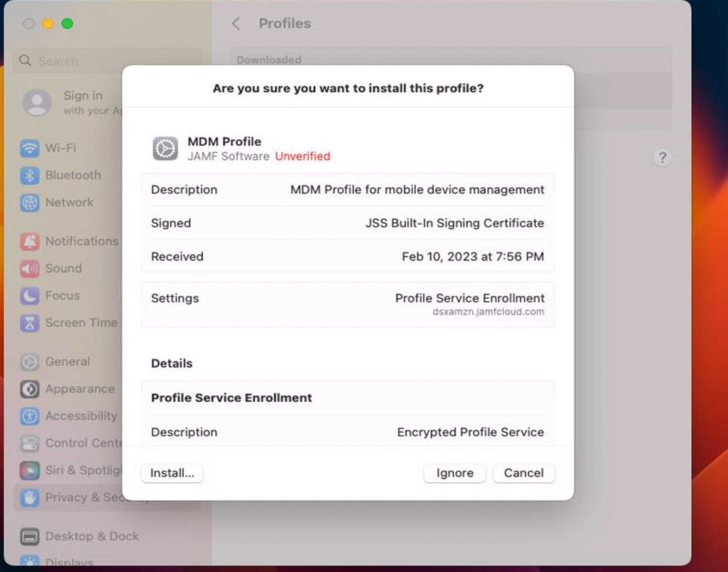Click the yellow minimize window button
Image resolution: width=728 pixels, height=572 pixels.
(x=48, y=24)
